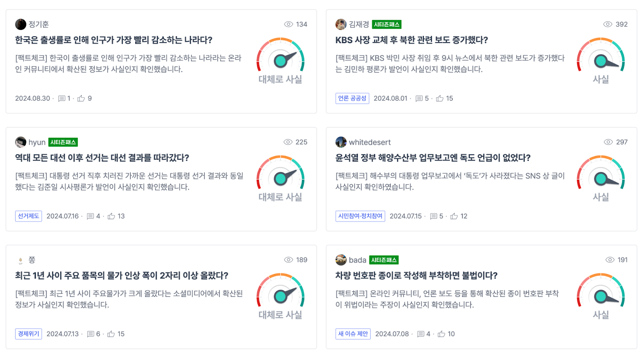
Task: Click the thumbs-up icon on the 대선 card
Action: [x=111, y=216]
